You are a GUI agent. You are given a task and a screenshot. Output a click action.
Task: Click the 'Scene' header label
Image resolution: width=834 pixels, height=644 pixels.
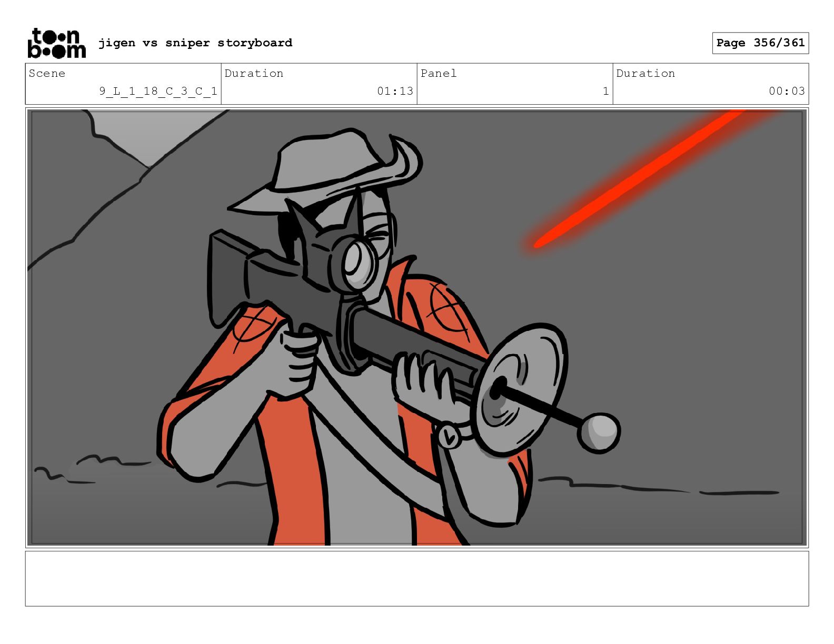pyautogui.click(x=47, y=73)
